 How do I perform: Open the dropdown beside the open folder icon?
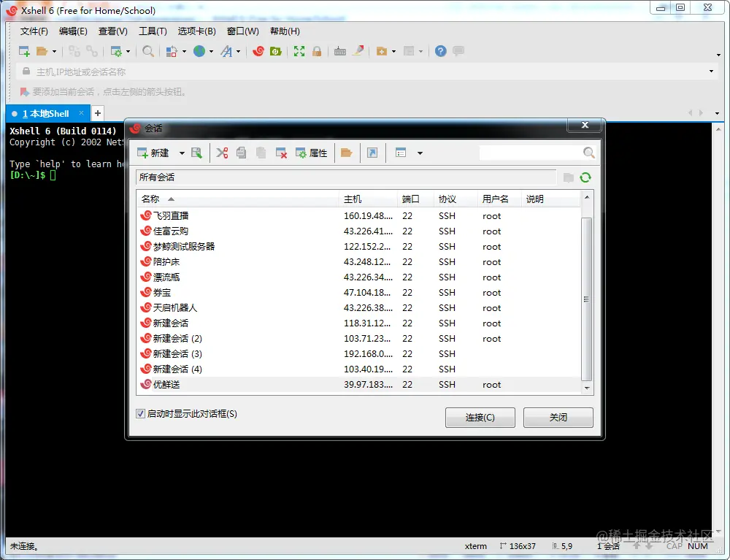[x=54, y=51]
